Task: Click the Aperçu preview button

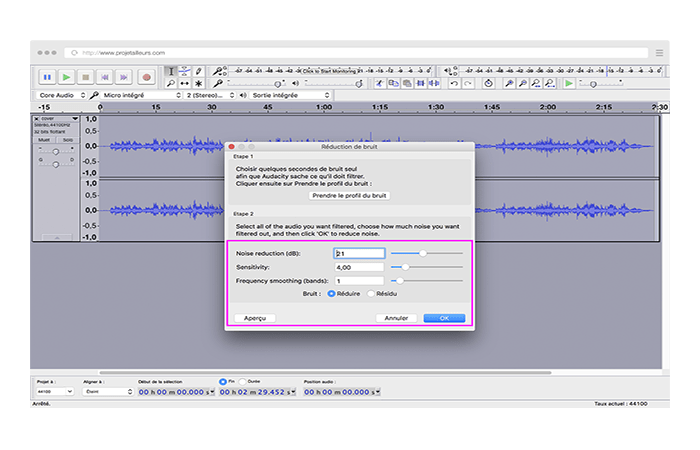Action: pyautogui.click(x=255, y=318)
